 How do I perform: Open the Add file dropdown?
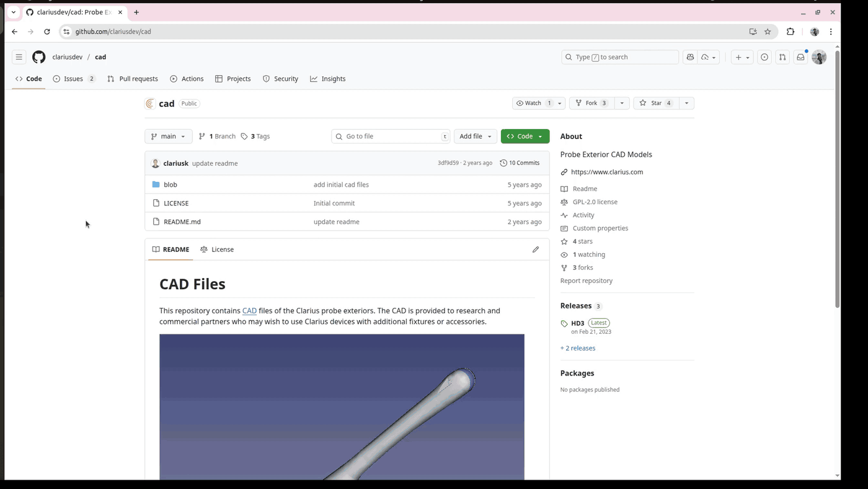pos(476,137)
